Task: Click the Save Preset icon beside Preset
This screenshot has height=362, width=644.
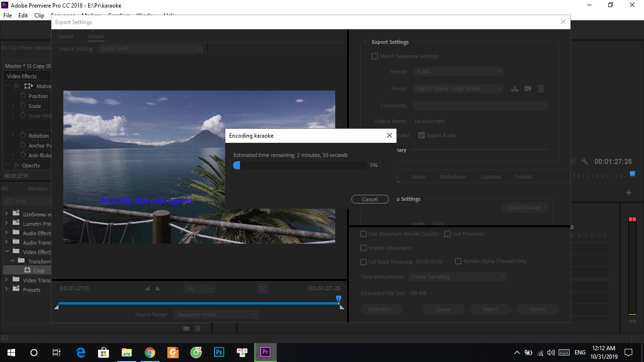Action: (x=514, y=89)
